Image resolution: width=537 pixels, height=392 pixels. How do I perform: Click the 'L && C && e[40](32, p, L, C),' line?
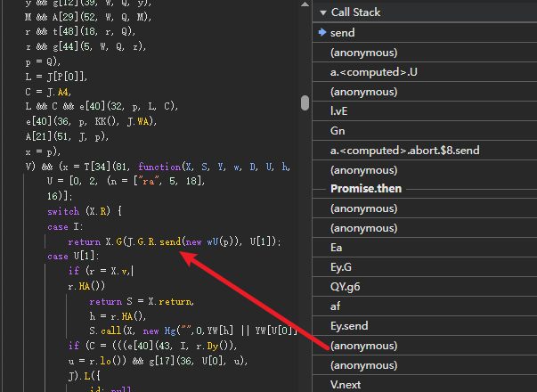point(102,106)
